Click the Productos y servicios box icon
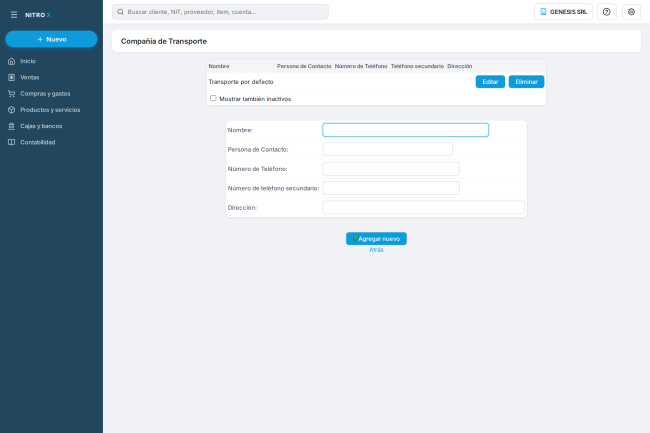Screen dimensions: 650x433 (x=12, y=110)
